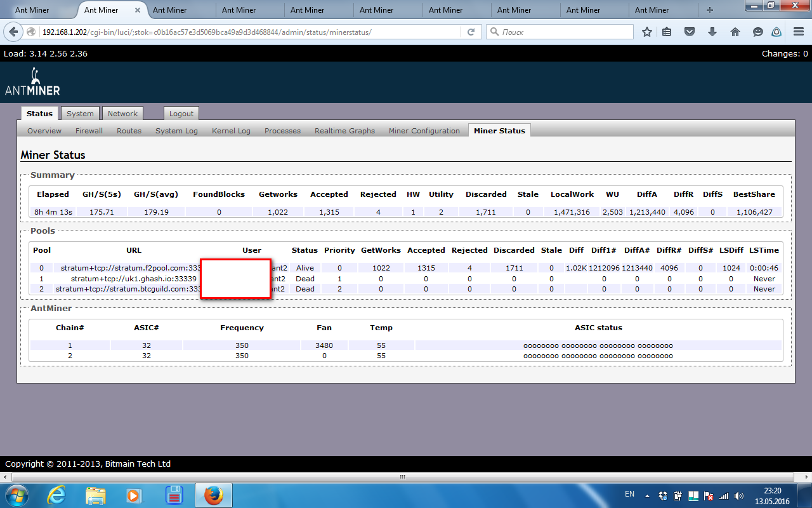
Task: Open the chat bubble smiley icon
Action: (757, 32)
